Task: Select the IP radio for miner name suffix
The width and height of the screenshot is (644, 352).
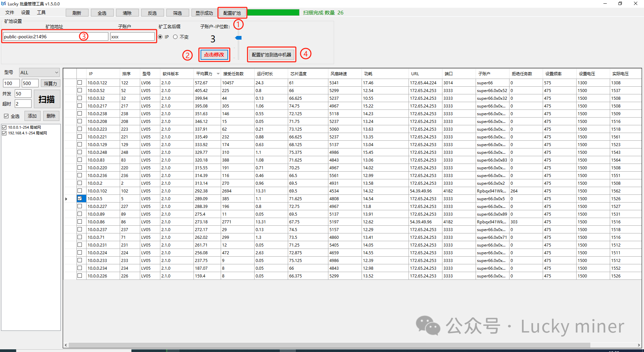Action: coord(160,37)
